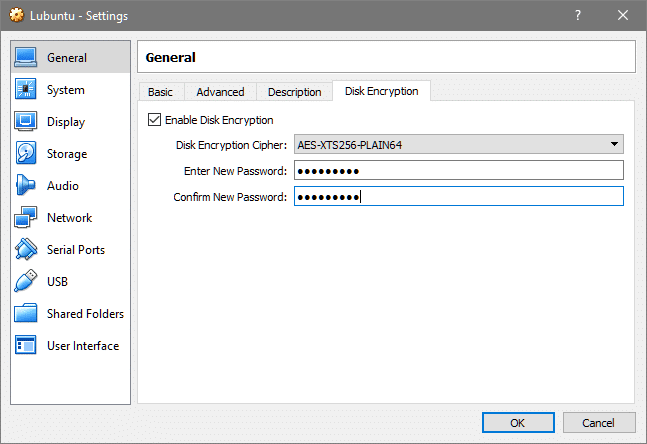647x444 pixels.
Task: Switch to the Advanced tab
Action: pos(220,92)
